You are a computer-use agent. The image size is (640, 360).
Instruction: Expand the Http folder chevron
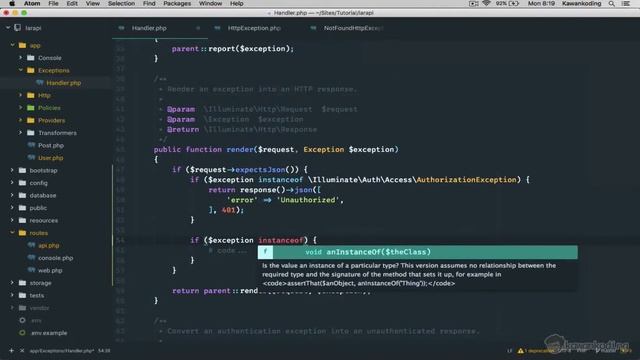20,95
